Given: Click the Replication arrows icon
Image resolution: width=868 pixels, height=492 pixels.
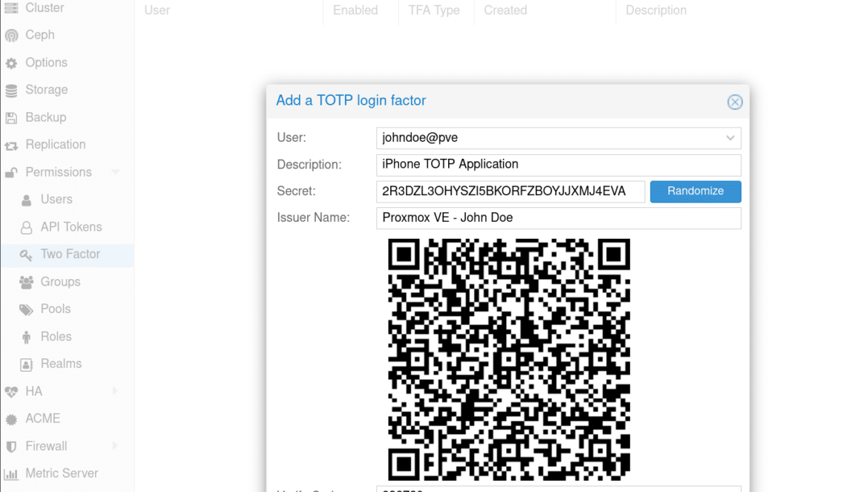Looking at the screenshot, I should click(x=11, y=145).
